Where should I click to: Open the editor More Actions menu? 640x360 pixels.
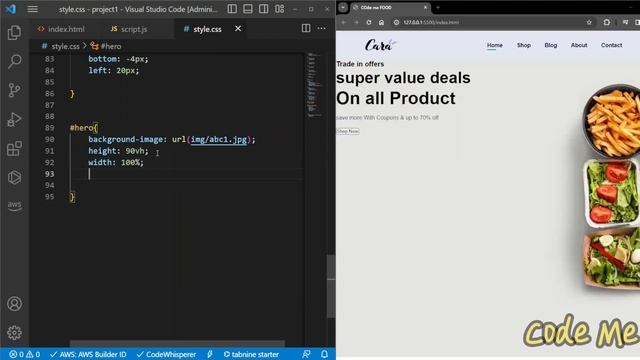(x=322, y=28)
